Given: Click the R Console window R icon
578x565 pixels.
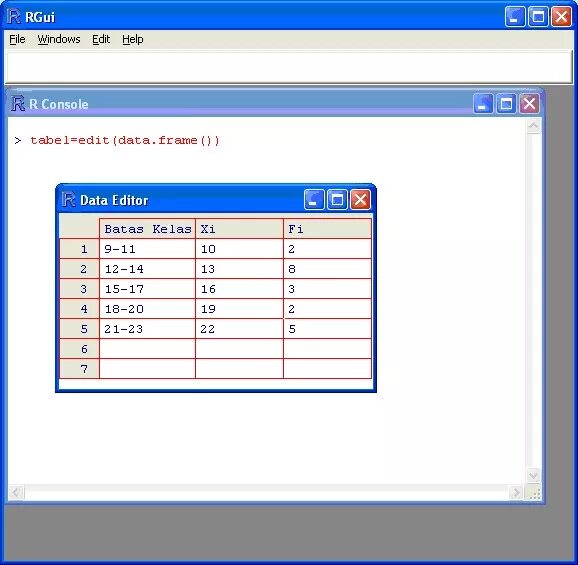Looking at the screenshot, I should (18, 104).
